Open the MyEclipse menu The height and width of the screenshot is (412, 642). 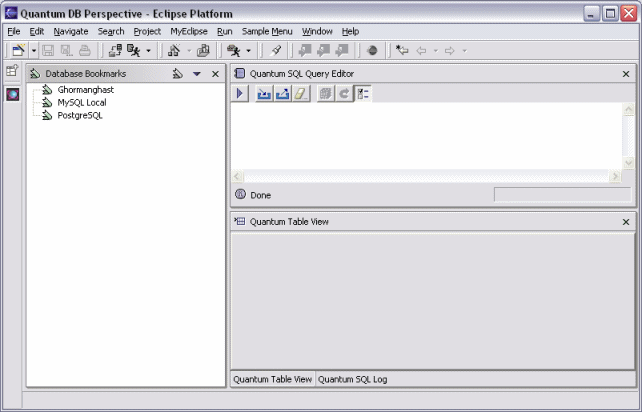tap(188, 31)
